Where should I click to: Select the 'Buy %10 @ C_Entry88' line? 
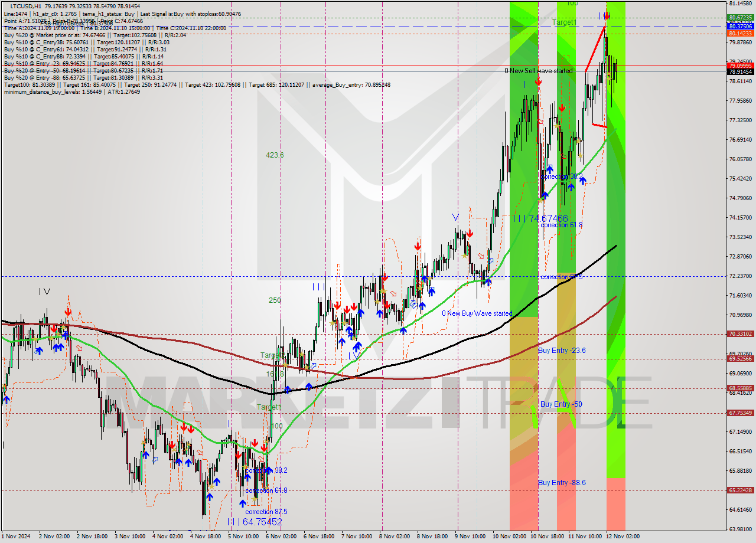[x=83, y=56]
